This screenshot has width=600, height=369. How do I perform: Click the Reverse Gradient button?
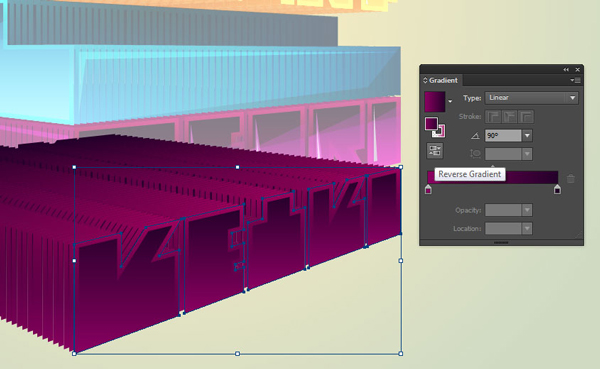pyautogui.click(x=435, y=151)
